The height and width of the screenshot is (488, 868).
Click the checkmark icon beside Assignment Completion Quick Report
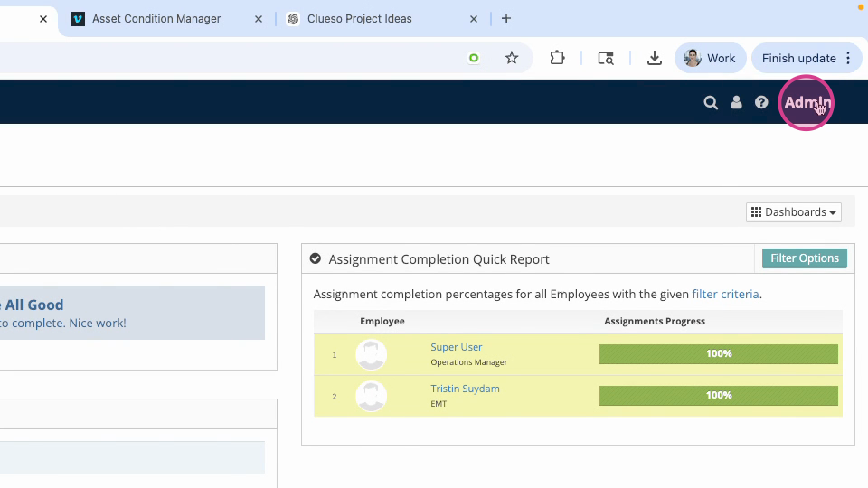315,258
